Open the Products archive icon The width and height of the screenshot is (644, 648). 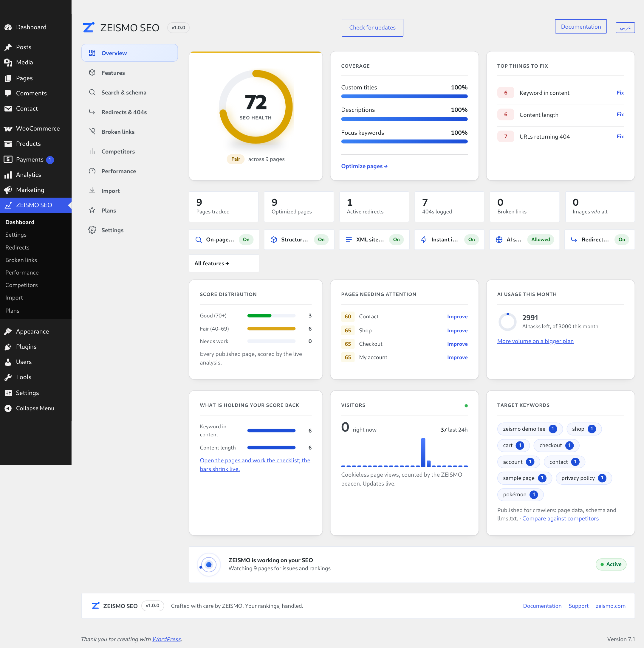pos(8,144)
